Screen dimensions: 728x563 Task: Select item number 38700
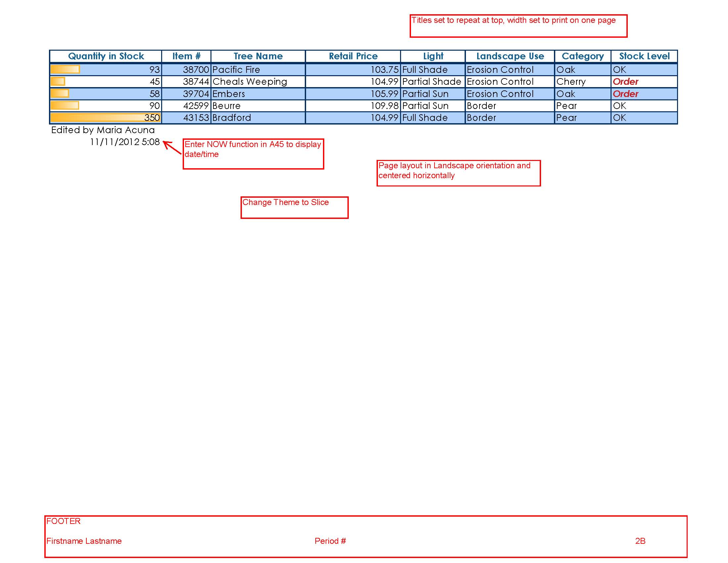(186, 70)
